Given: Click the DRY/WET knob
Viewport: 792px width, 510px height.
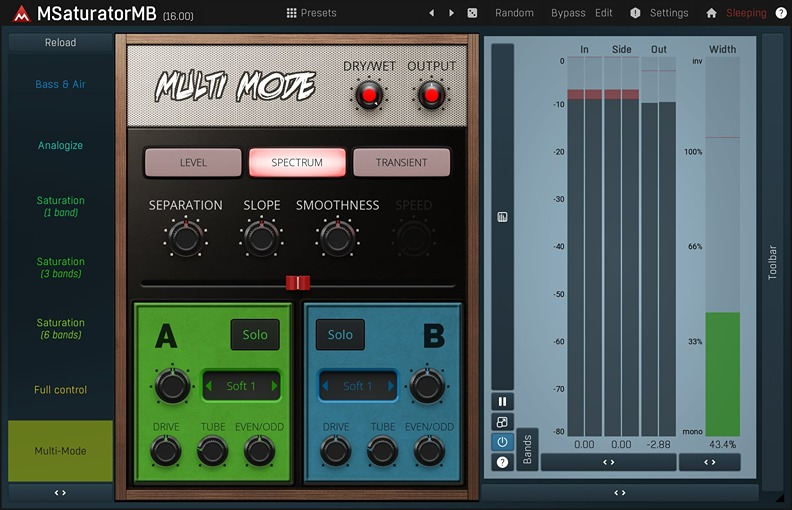Looking at the screenshot, I should (x=369, y=95).
